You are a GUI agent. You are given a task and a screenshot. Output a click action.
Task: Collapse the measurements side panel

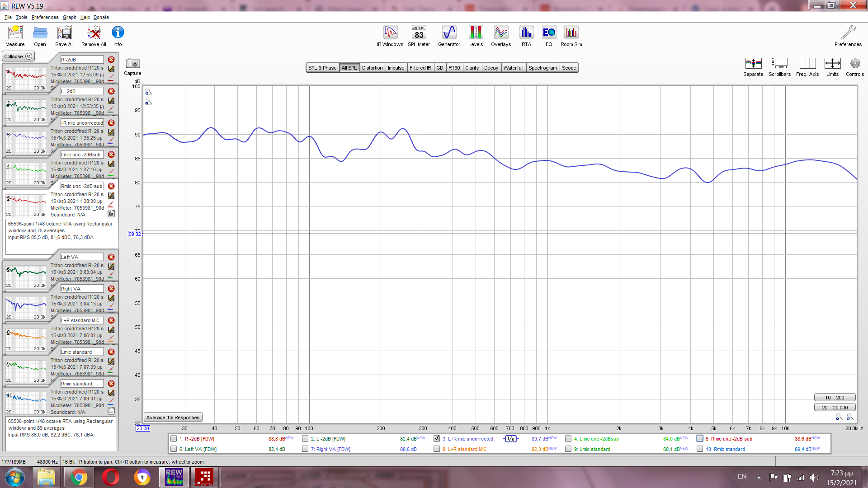(x=18, y=56)
